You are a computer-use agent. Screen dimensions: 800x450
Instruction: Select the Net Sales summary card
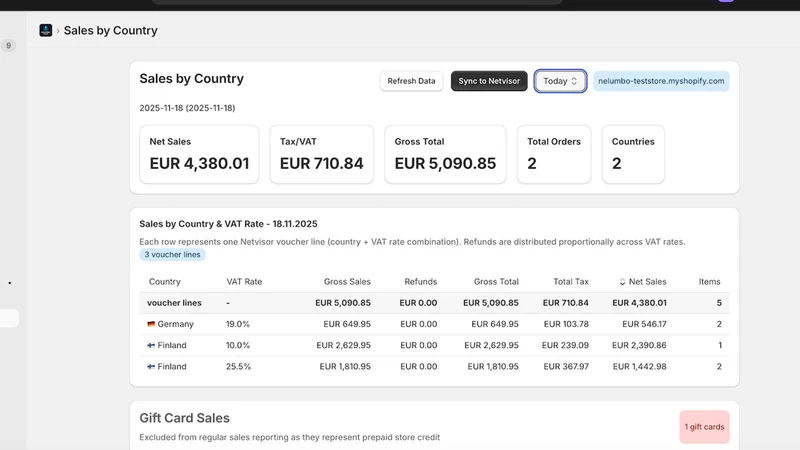(199, 154)
